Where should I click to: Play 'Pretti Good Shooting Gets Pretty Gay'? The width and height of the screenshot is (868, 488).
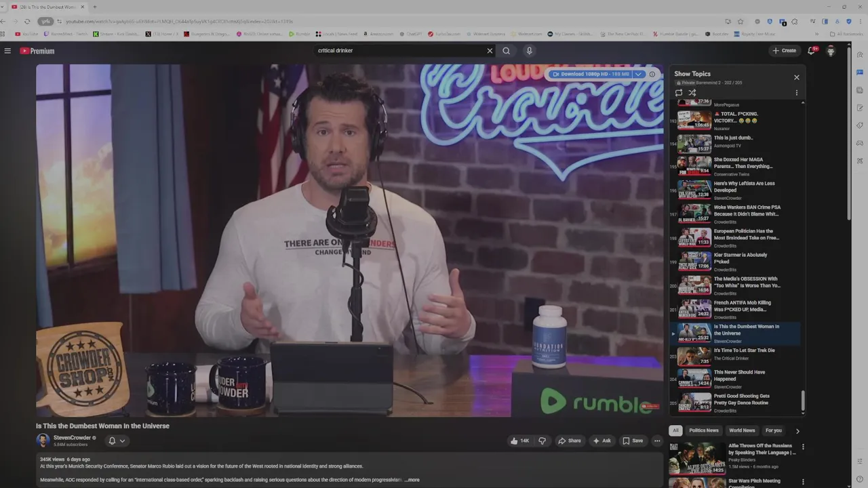point(736,404)
